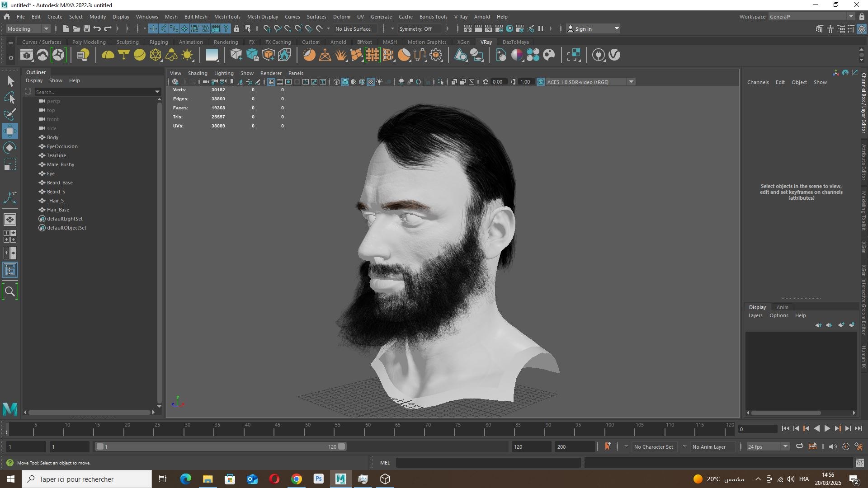This screenshot has width=868, height=488.
Task: Switch to the Sculpting shelf tab
Action: click(127, 42)
